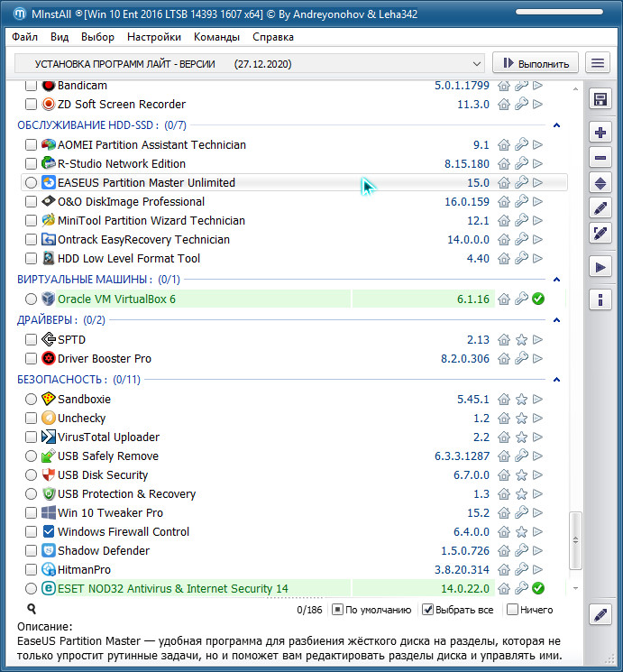Click the pencil-with-square edit icon in sidebar

tap(600, 233)
